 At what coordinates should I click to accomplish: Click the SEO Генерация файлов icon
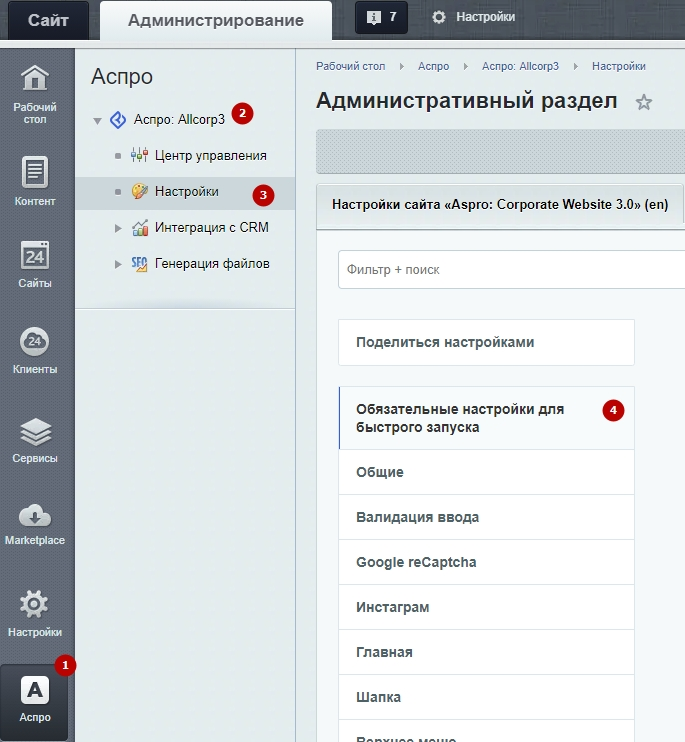[140, 264]
